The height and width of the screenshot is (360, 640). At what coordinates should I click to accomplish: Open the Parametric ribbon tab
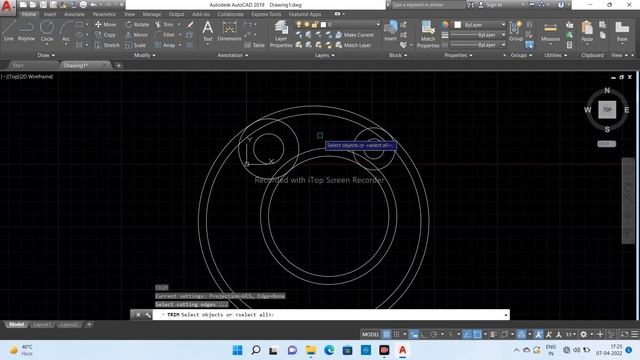click(x=104, y=14)
